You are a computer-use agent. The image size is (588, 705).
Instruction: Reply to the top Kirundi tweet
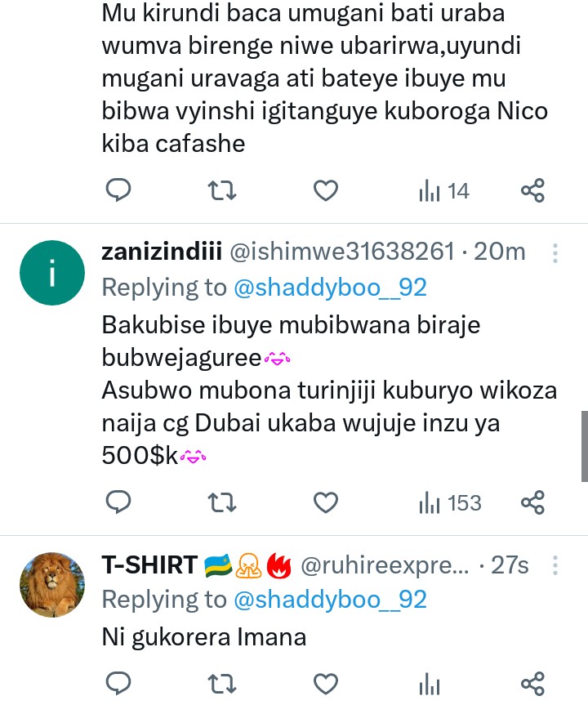119,191
